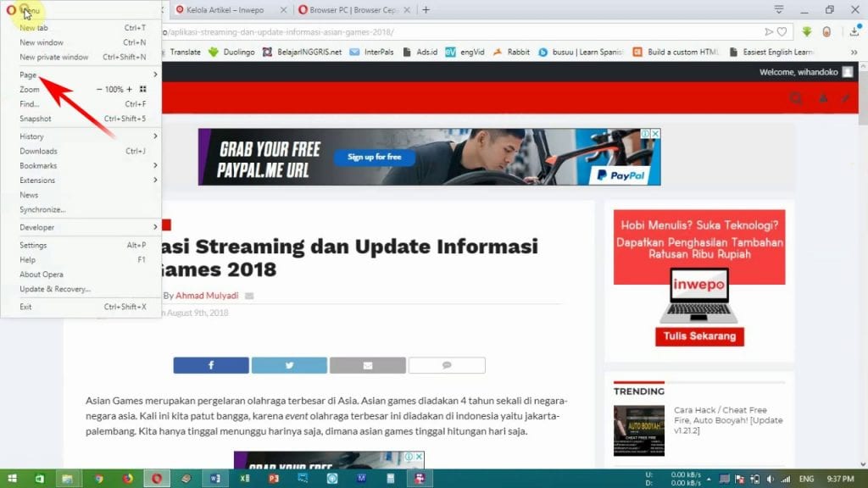Select About Opera menu entry

82,274
